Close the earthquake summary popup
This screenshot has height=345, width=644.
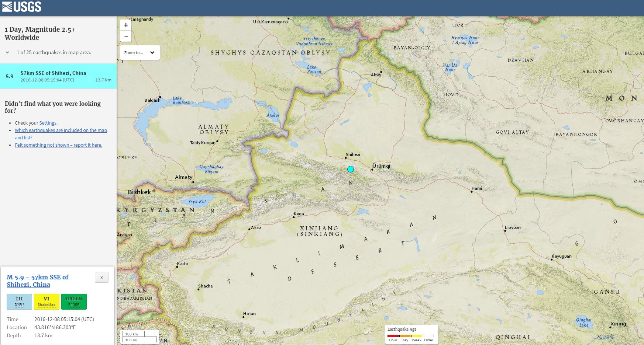point(101,278)
